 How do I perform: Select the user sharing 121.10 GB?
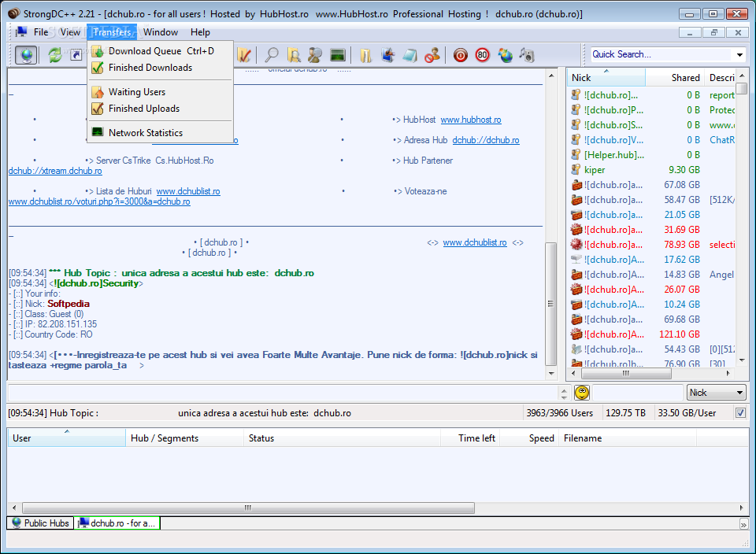(x=651, y=334)
